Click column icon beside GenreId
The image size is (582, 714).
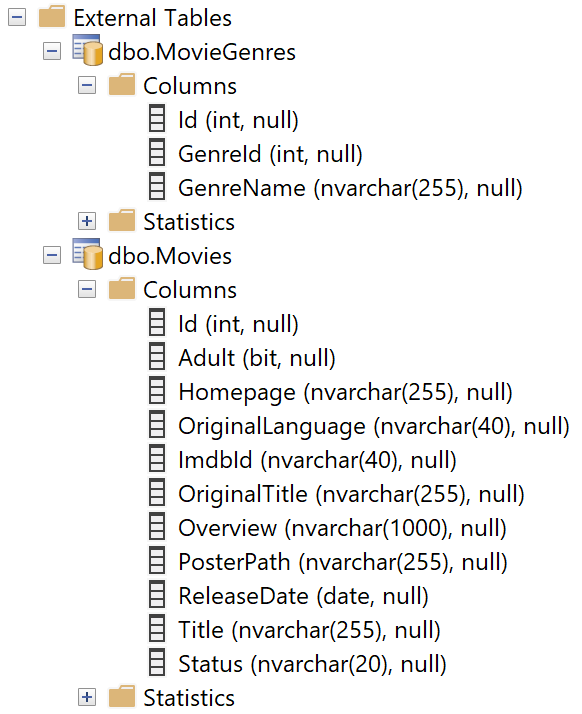point(157,153)
